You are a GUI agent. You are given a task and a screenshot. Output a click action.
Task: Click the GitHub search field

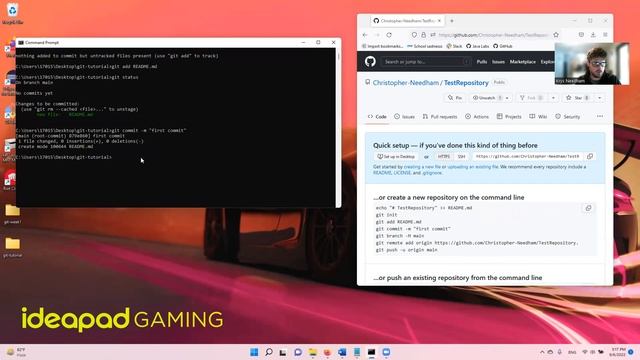tap(426, 62)
